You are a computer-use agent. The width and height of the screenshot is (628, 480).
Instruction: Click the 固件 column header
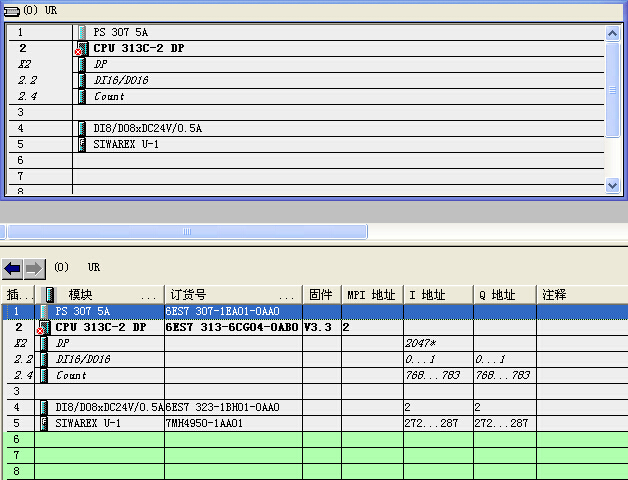click(x=322, y=295)
